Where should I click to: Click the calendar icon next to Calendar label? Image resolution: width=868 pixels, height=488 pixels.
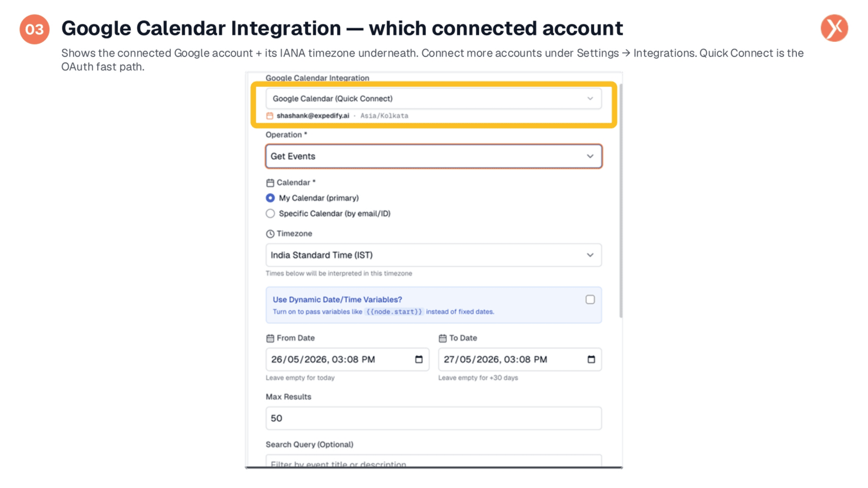pos(270,183)
